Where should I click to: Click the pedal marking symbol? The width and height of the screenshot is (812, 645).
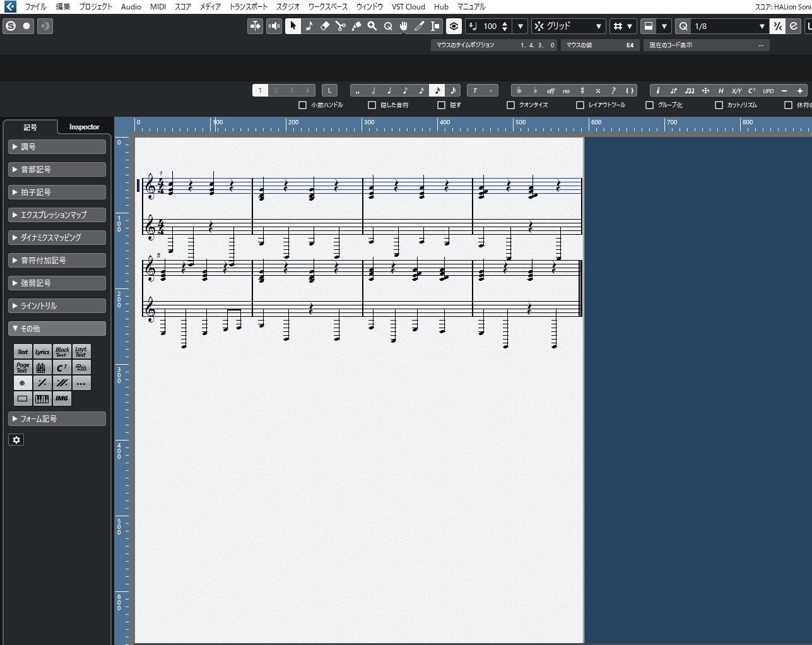pyautogui.click(x=81, y=367)
